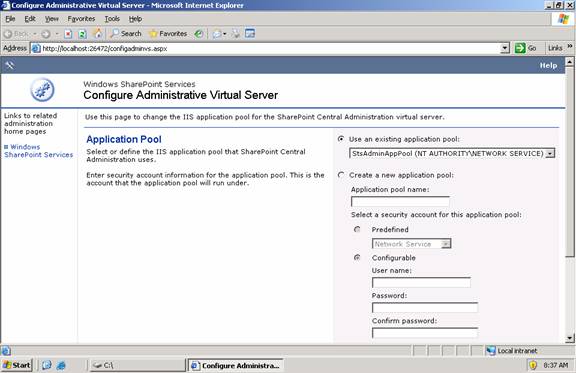Viewport: 576px width, 373px height.
Task: Choose the Configurable security account option
Action: point(357,258)
